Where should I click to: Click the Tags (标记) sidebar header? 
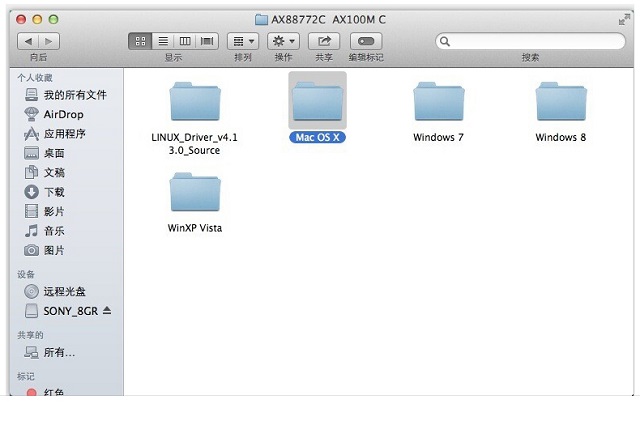pyautogui.click(x=26, y=376)
